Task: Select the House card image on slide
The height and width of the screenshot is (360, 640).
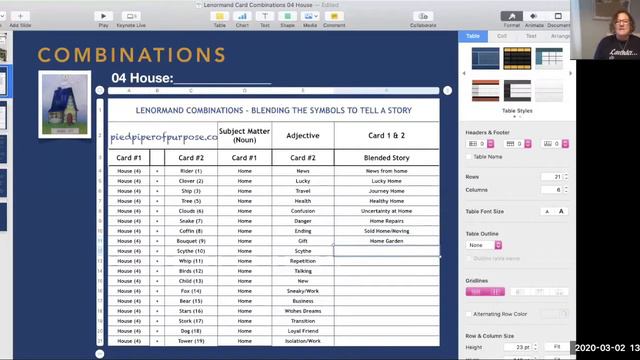Action: pyautogui.click(x=65, y=104)
